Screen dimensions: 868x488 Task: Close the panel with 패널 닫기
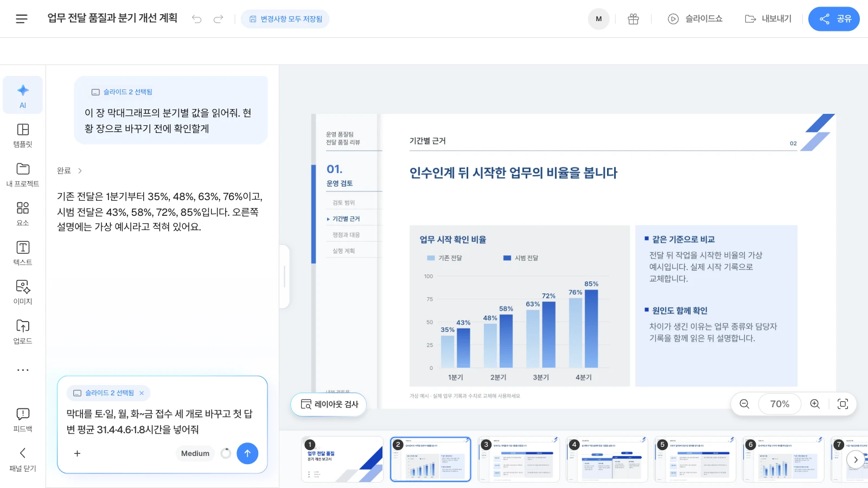coord(23,460)
